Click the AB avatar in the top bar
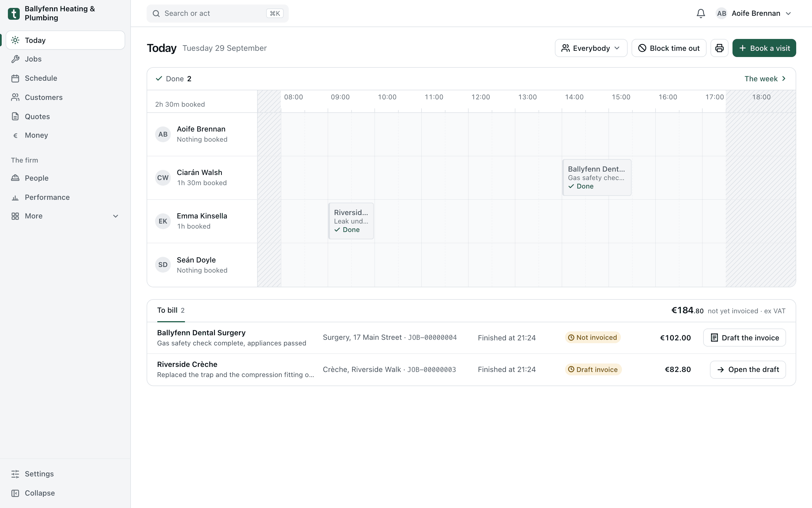Screen dimensions: 812x508 [721, 14]
